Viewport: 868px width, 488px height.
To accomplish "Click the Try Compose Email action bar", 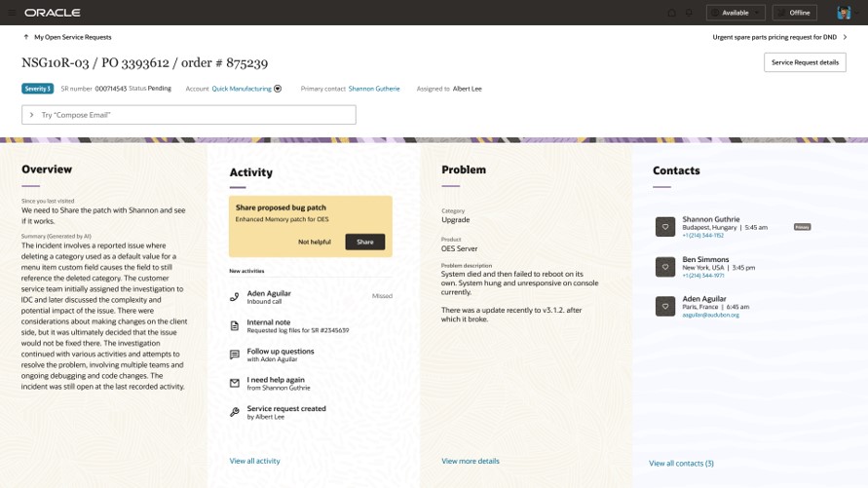I will click(x=189, y=115).
